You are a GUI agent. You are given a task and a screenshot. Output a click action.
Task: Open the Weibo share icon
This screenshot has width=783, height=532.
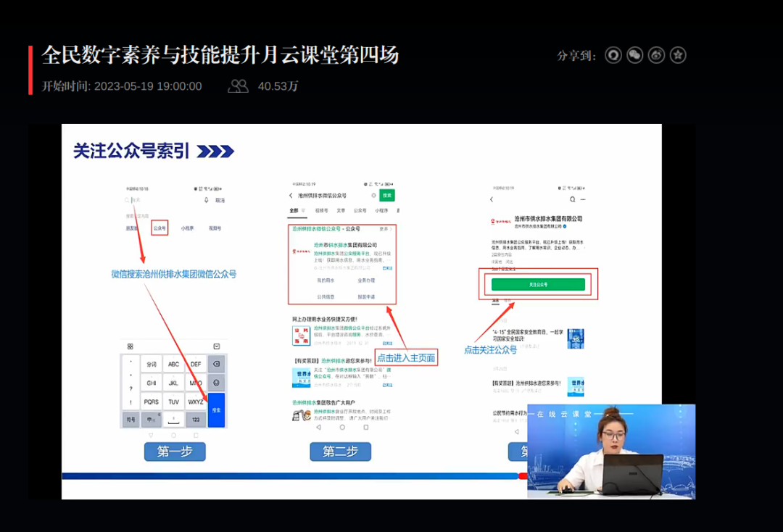[x=656, y=54]
